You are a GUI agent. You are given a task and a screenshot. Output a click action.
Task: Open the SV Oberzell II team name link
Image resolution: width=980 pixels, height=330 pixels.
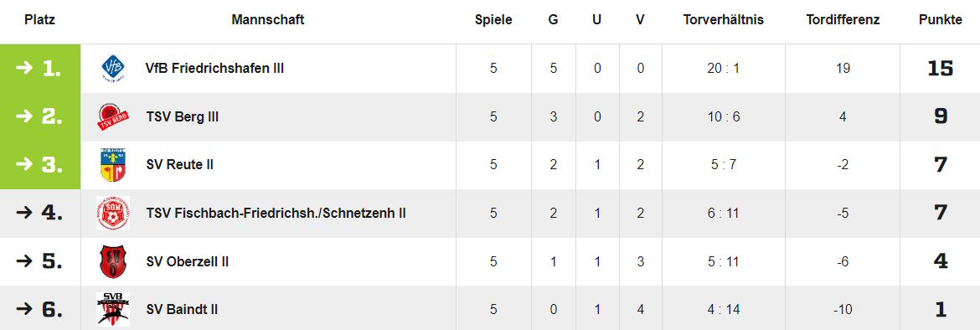[187, 261]
